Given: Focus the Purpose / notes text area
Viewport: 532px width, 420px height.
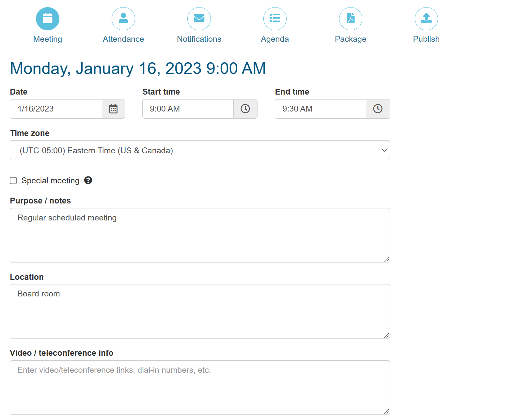Looking at the screenshot, I should [x=200, y=235].
